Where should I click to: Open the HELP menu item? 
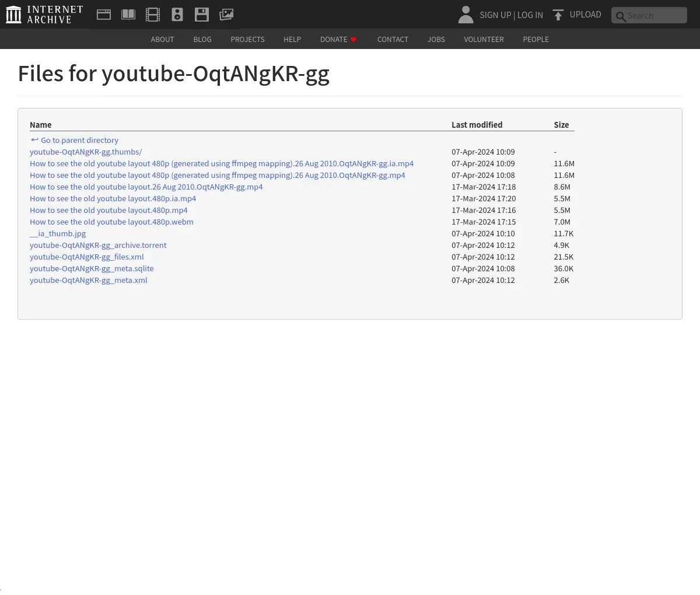[292, 40]
